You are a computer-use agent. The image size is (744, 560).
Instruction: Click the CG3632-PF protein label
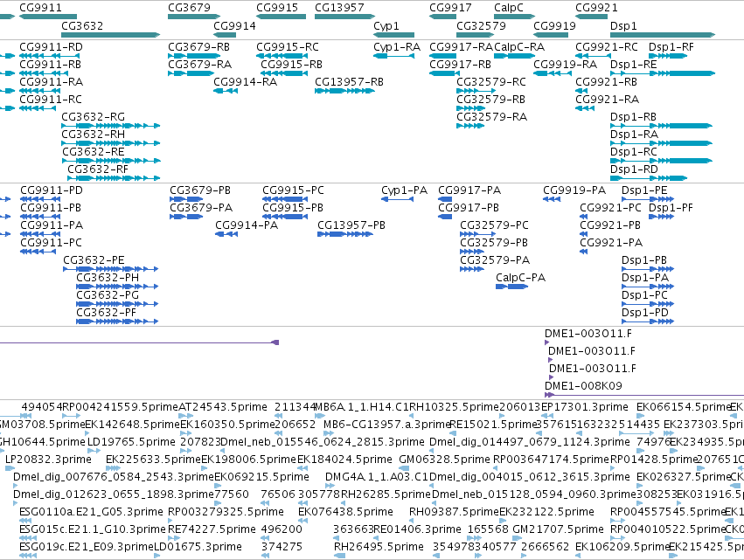(107, 313)
